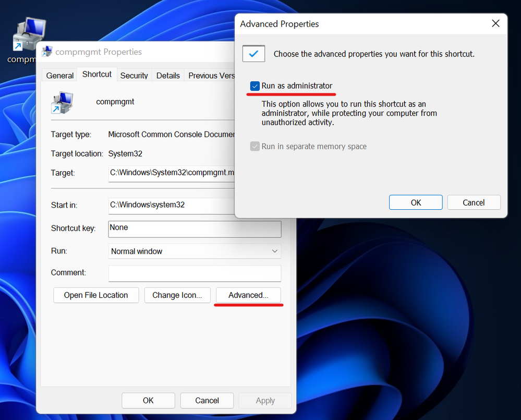This screenshot has height=420, width=521.
Task: Focus the Shortcut key field
Action: pos(195,229)
